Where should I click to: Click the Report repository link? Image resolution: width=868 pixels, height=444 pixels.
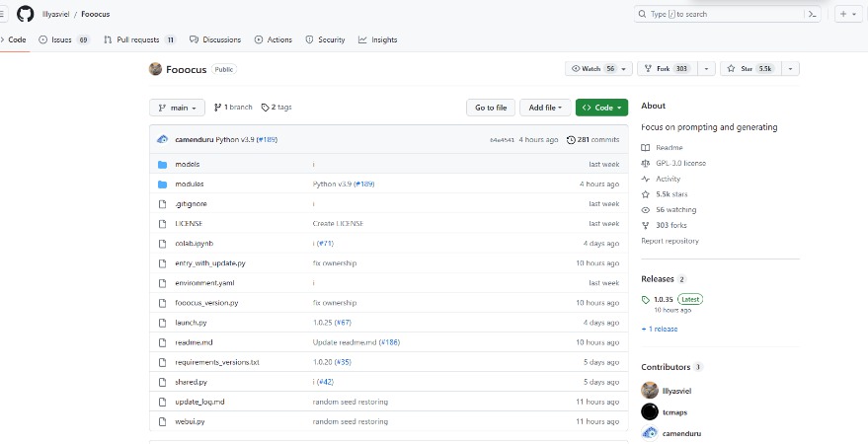pos(670,241)
